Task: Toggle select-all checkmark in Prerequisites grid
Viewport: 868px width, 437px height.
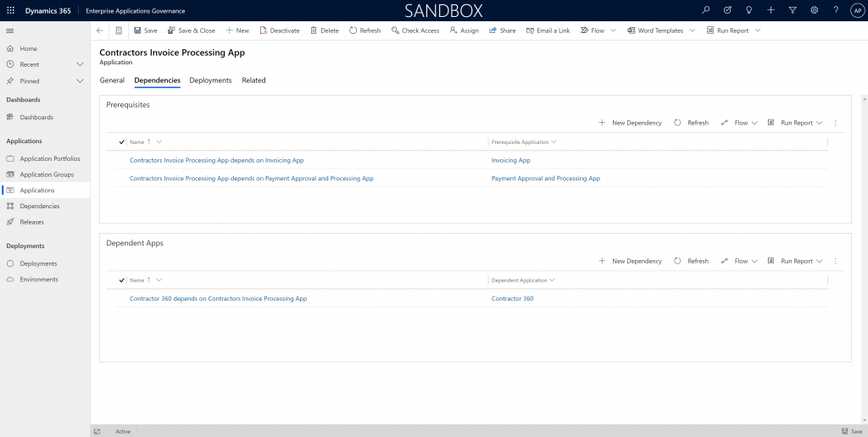Action: tap(122, 142)
